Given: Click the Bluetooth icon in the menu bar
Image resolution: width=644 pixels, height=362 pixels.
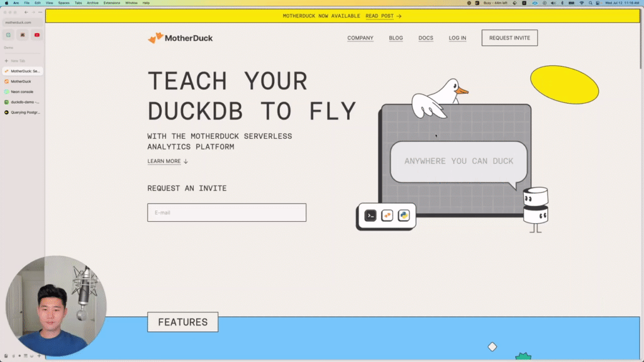Looking at the screenshot, I should click(562, 3).
